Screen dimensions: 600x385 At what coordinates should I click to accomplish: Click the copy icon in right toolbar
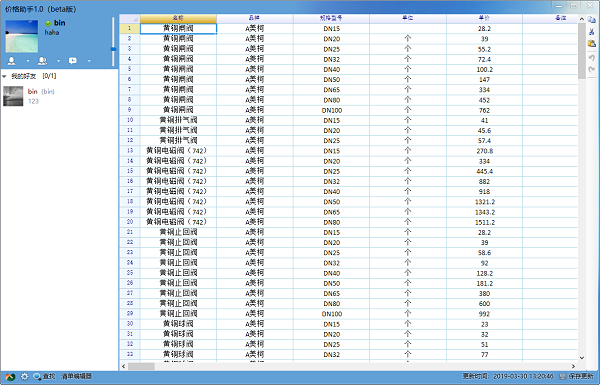592,20
